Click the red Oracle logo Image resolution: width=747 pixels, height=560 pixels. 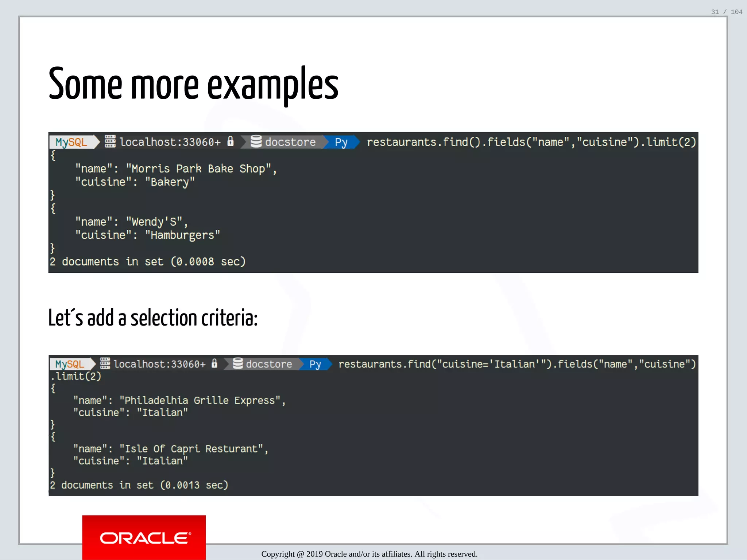(144, 537)
